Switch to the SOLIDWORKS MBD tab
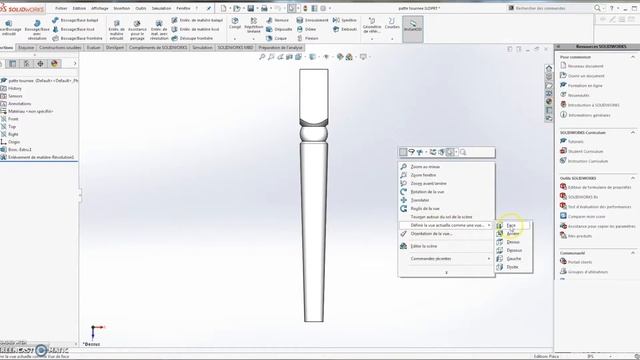The image size is (640, 360). 235,48
